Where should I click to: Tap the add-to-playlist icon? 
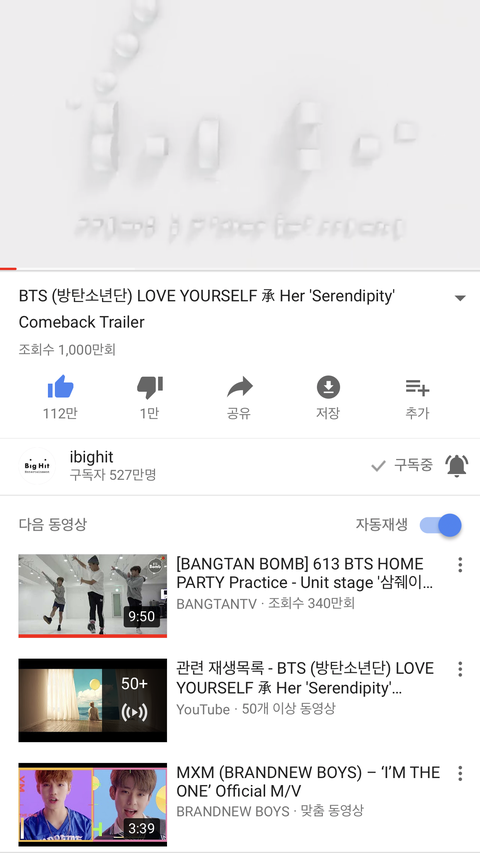click(417, 387)
